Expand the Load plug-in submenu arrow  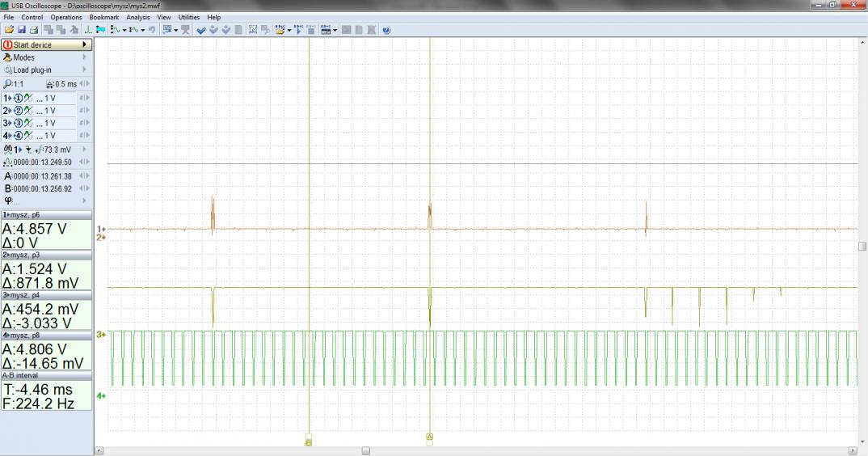(x=84, y=70)
